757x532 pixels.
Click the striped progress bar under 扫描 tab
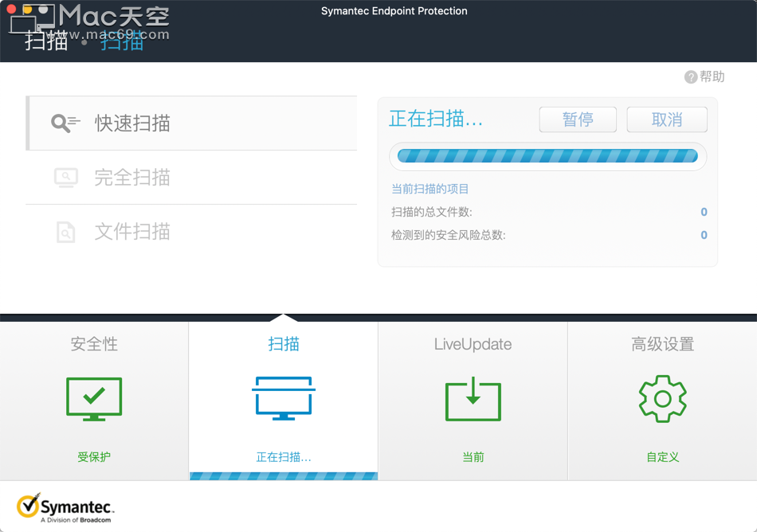[284, 476]
